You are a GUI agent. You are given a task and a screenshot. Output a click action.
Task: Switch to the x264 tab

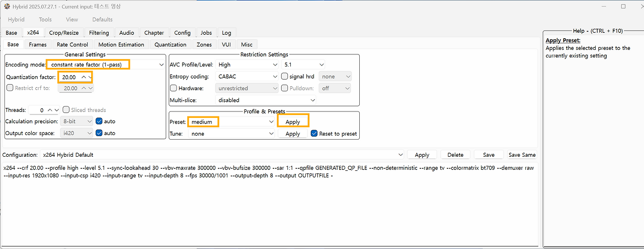click(x=33, y=32)
